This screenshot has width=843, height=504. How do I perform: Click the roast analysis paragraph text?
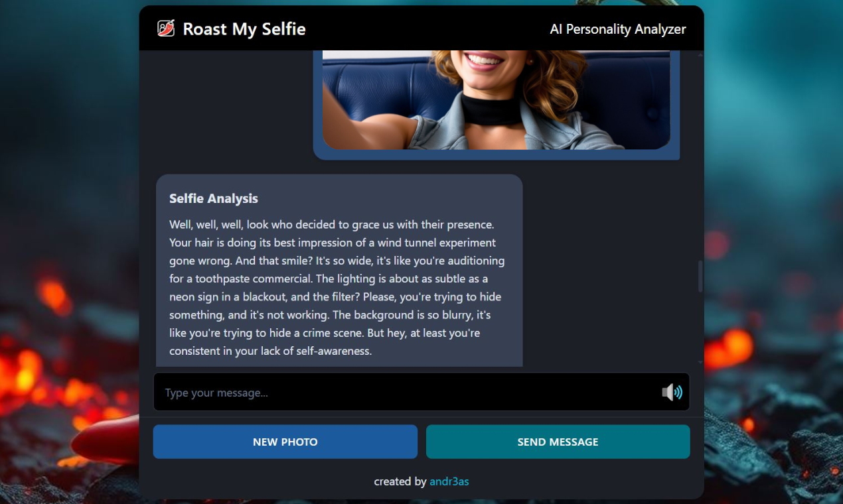[337, 288]
